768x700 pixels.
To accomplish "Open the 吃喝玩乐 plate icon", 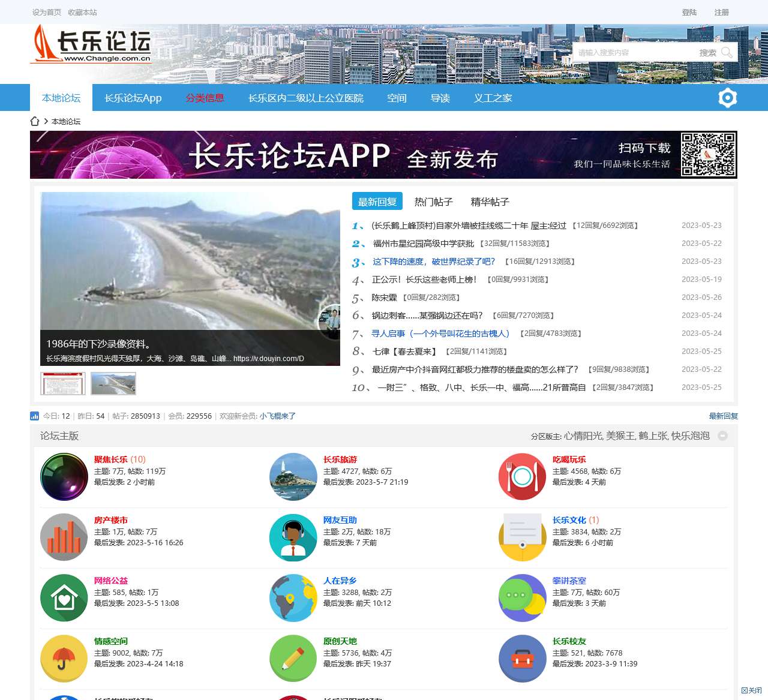I will (x=523, y=476).
